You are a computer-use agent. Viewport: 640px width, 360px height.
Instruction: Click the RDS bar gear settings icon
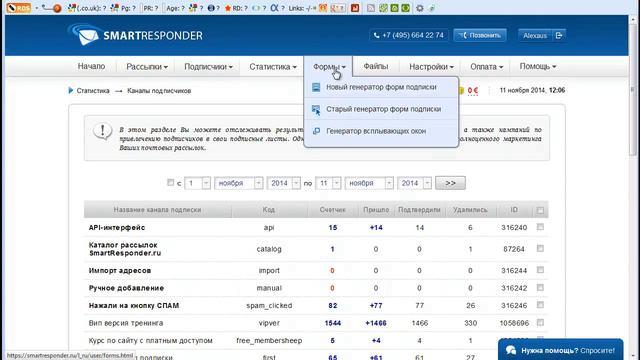click(x=420, y=8)
